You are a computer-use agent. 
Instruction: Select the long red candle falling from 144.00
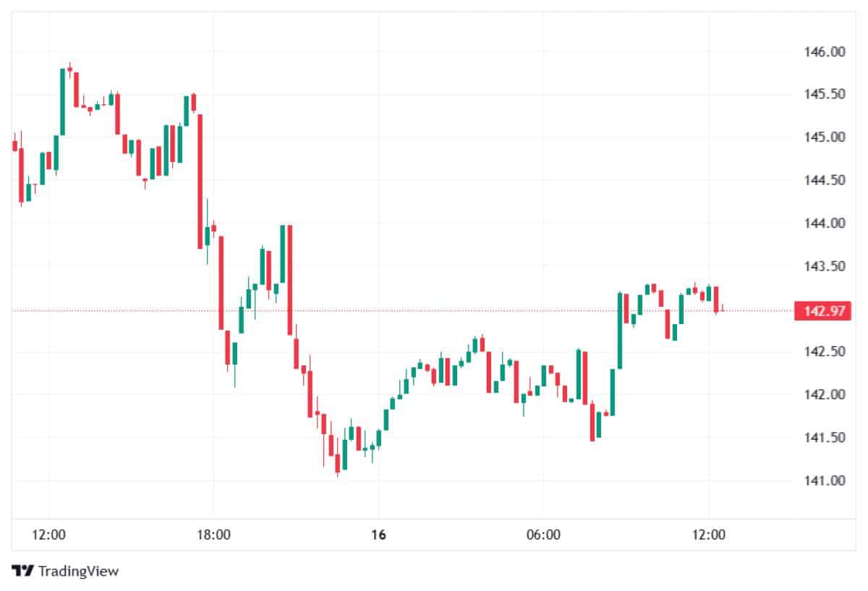click(x=289, y=279)
